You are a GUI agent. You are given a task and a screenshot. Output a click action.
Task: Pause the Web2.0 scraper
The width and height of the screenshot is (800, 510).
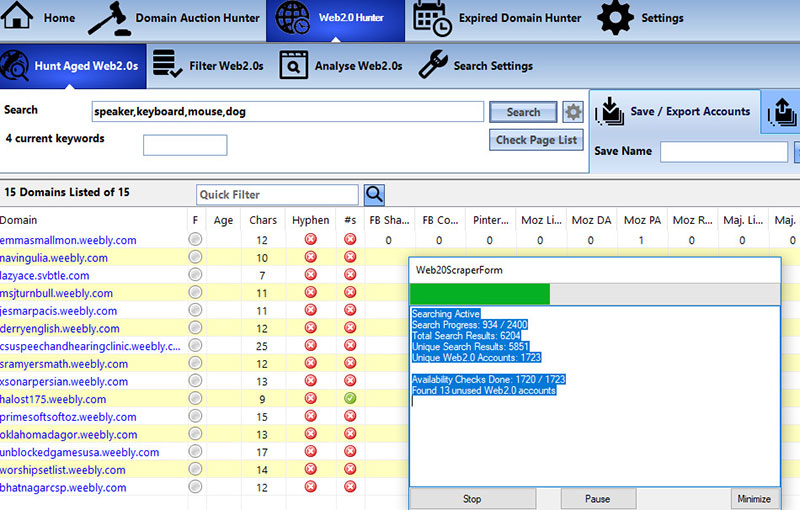pyautogui.click(x=598, y=499)
